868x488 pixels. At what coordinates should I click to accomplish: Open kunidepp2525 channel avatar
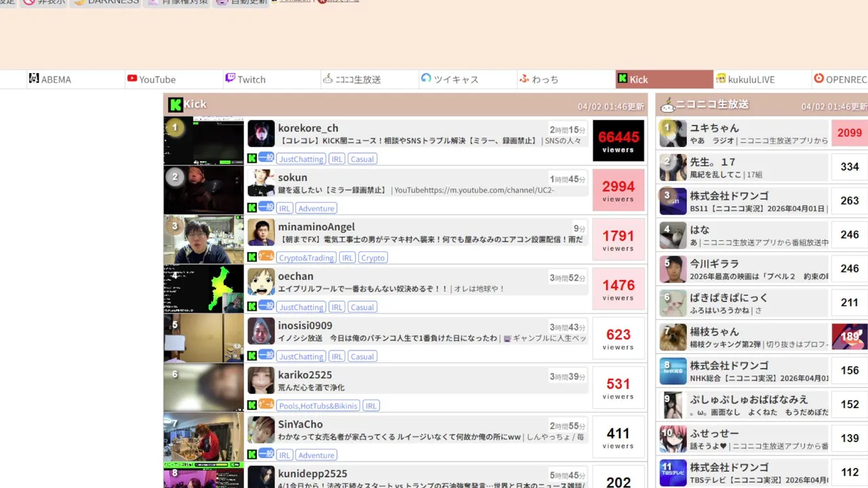pos(261,477)
